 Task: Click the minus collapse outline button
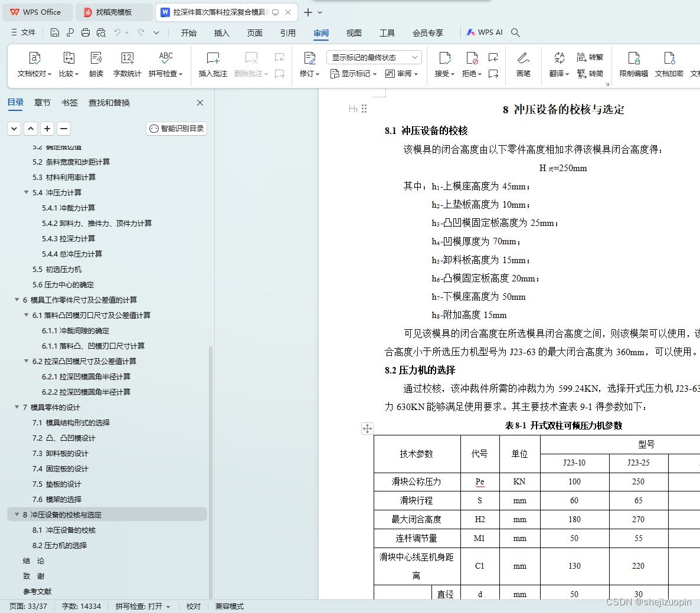pyautogui.click(x=64, y=129)
